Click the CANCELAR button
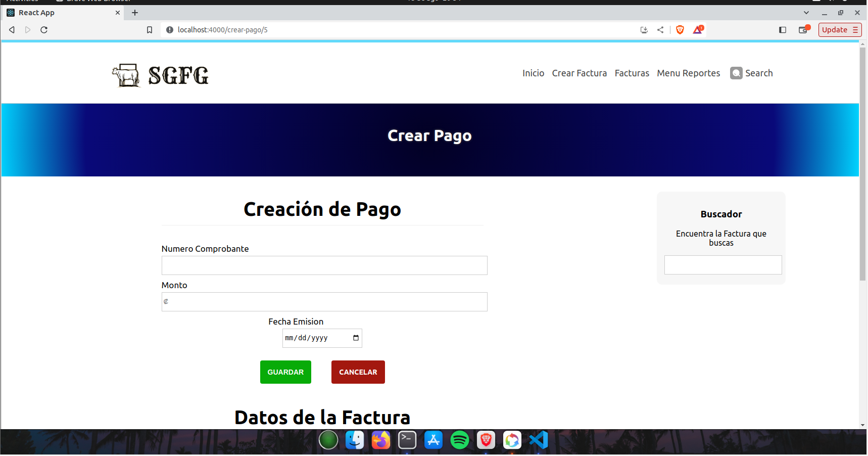This screenshot has height=456, width=868. (x=358, y=372)
